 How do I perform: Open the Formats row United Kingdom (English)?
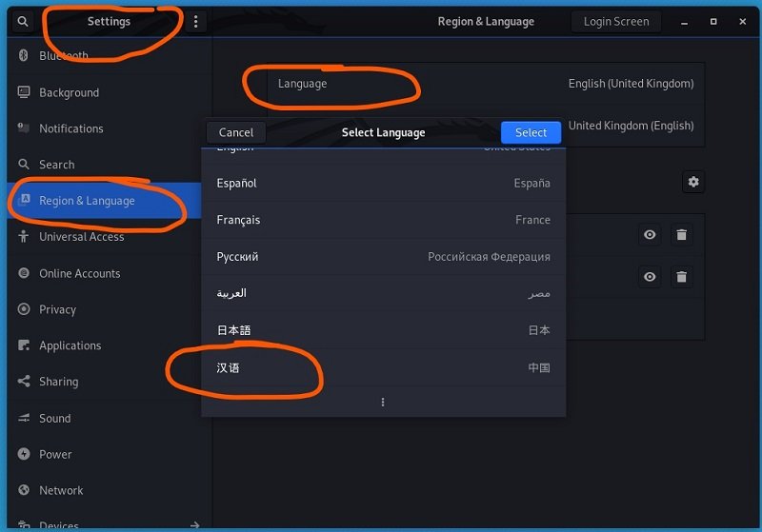pos(631,126)
